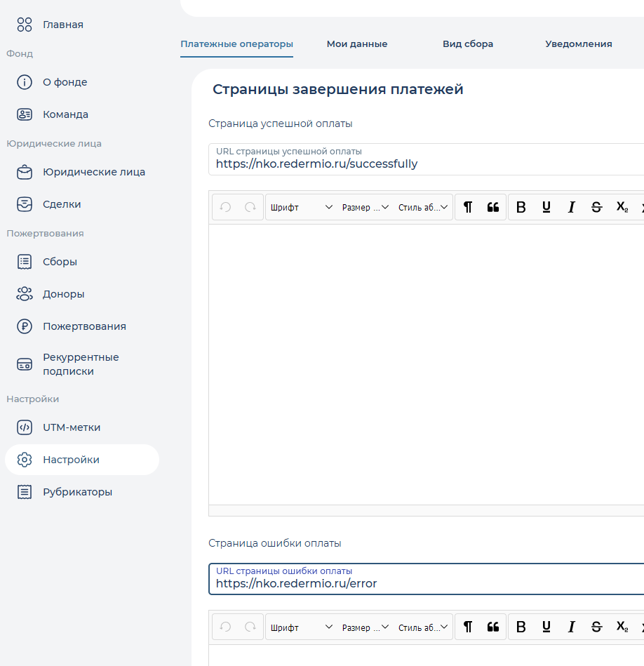
Task: Open Доноры section
Action: tap(63, 294)
